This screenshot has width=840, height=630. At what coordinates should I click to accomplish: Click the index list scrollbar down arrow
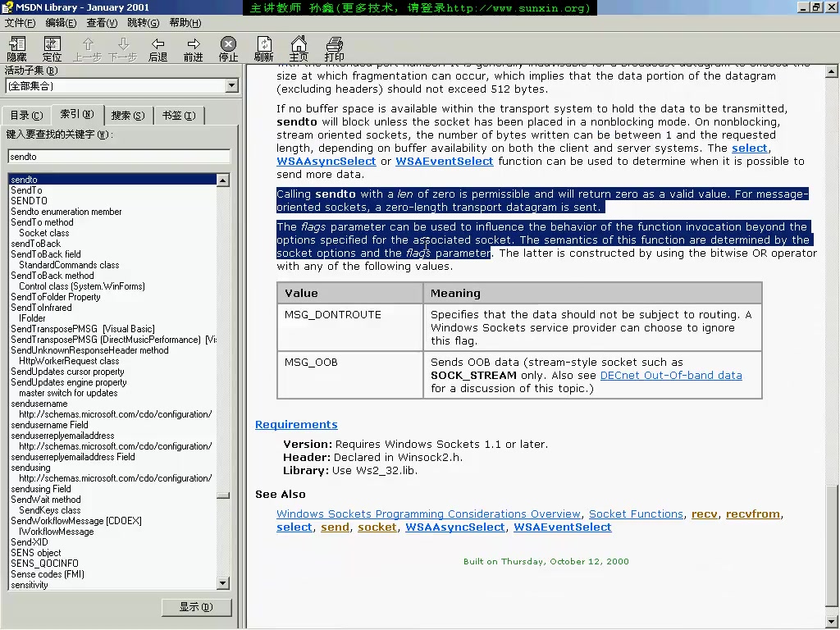tap(222, 583)
